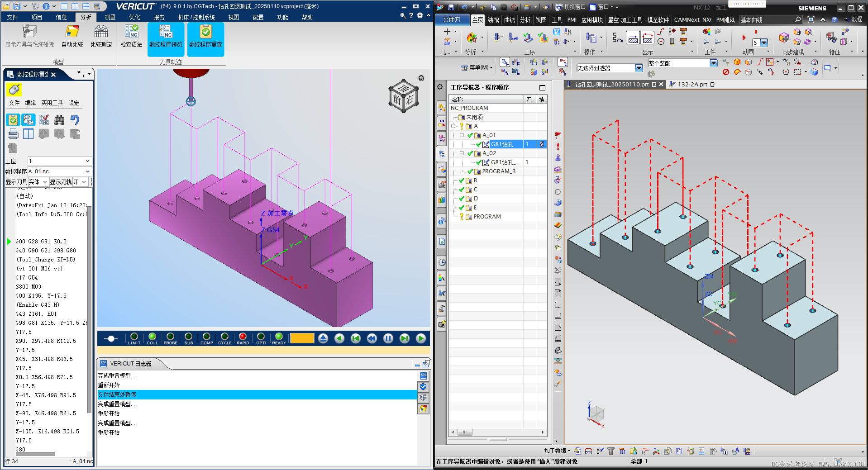Select the PROGRAM_3 node in NX navigator
Viewport: 868px width, 470px height.
click(x=498, y=171)
